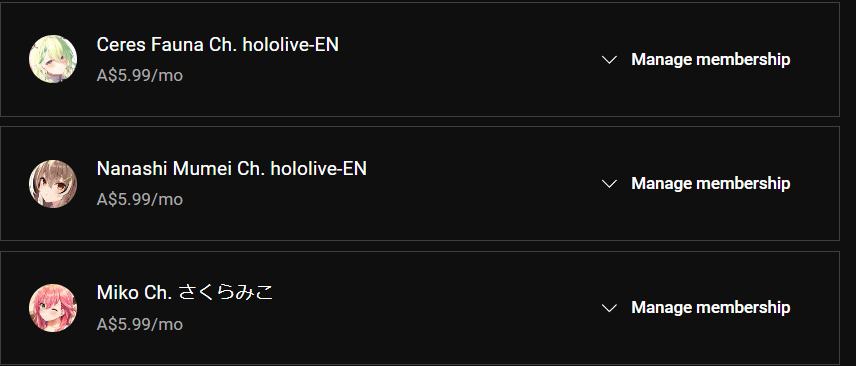This screenshot has width=856, height=366.
Task: Click the word 'hololive-EN' in Fauna's title
Action: pyautogui.click(x=290, y=45)
